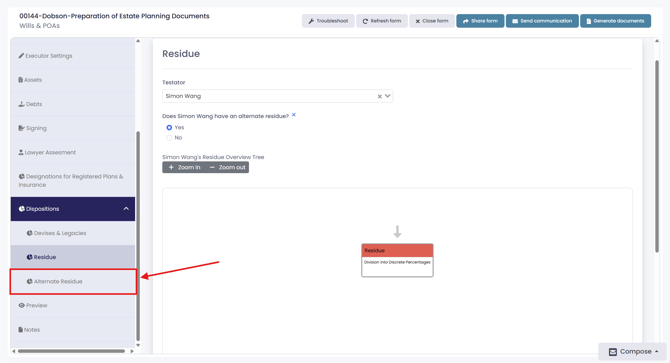Open the Signing section
The width and height of the screenshot is (670, 363).
[73, 128]
